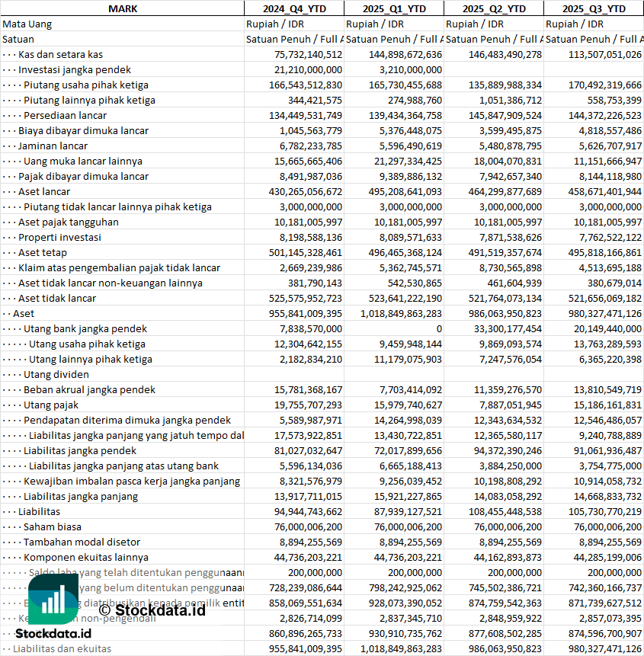The width and height of the screenshot is (644, 656).
Task: Select Liabilitas jangka panjang atas utang bank
Action: (x=123, y=466)
